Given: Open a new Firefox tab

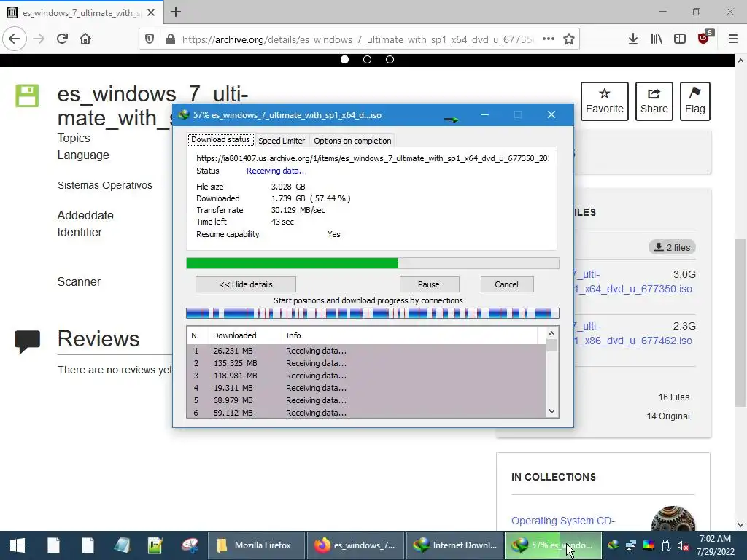Looking at the screenshot, I should pos(176,12).
